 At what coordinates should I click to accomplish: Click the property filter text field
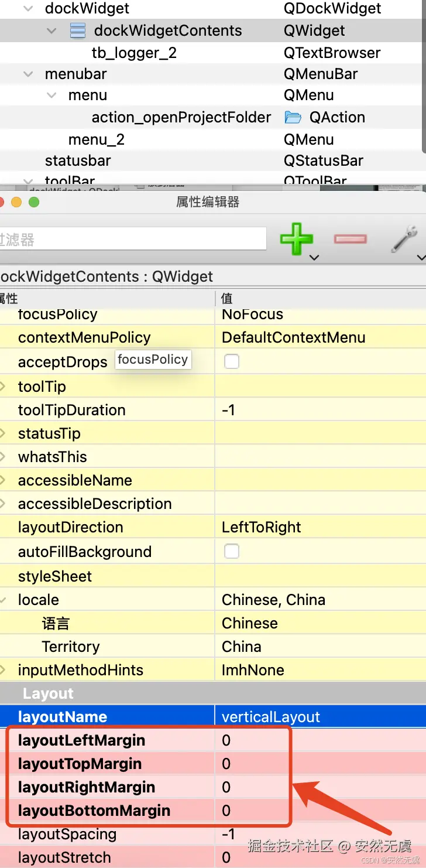click(x=132, y=239)
